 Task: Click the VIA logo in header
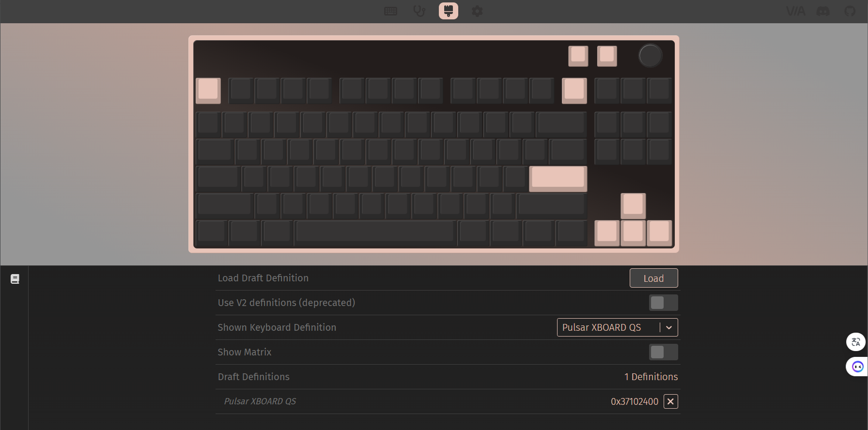pyautogui.click(x=795, y=11)
